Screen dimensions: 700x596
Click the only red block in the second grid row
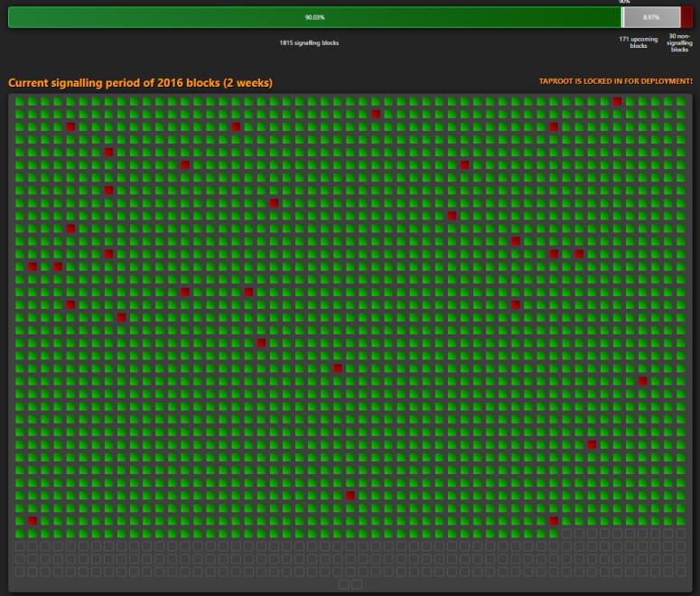coord(375,115)
